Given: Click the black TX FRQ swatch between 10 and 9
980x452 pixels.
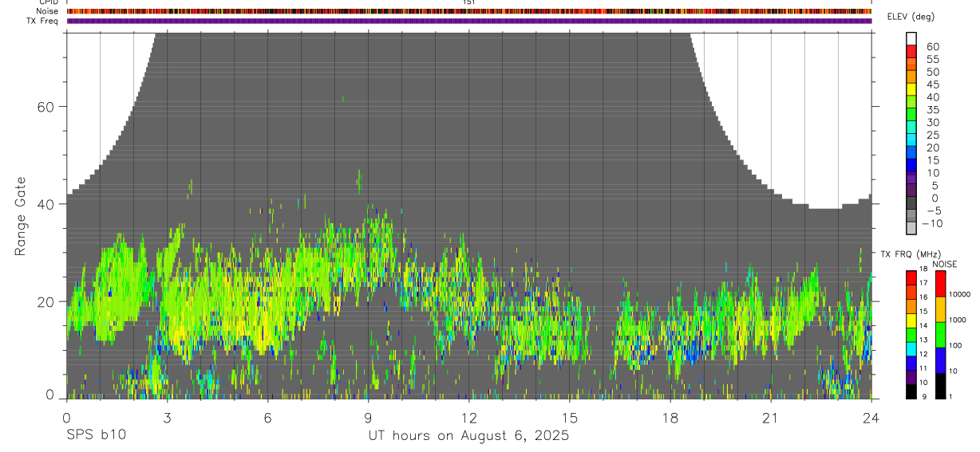Looking at the screenshot, I should tap(911, 391).
